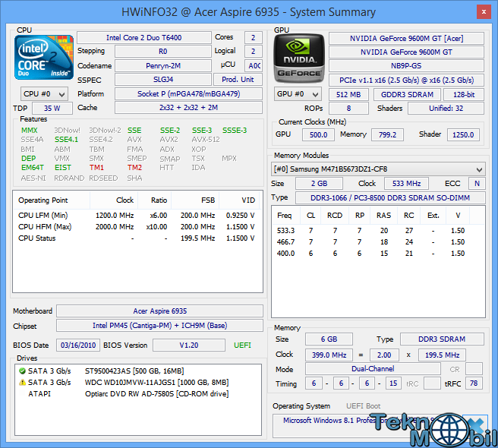Click the memory clock 399.0 MHz field
The height and width of the screenshot is (448, 498).
tap(329, 355)
